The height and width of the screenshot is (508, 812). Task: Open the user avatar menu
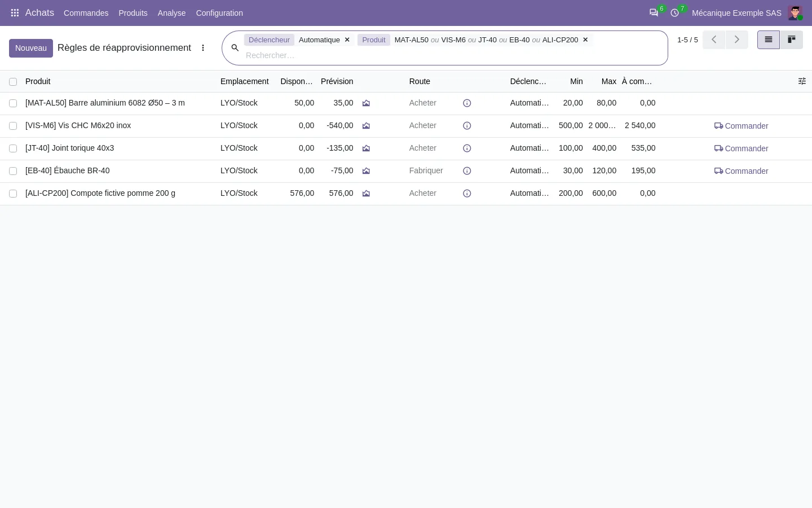[x=795, y=12]
